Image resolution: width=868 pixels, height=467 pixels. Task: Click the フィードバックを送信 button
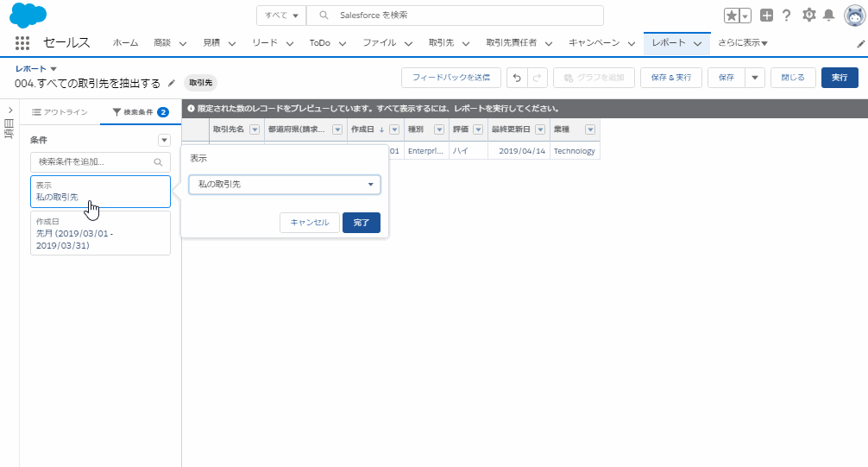pos(450,78)
